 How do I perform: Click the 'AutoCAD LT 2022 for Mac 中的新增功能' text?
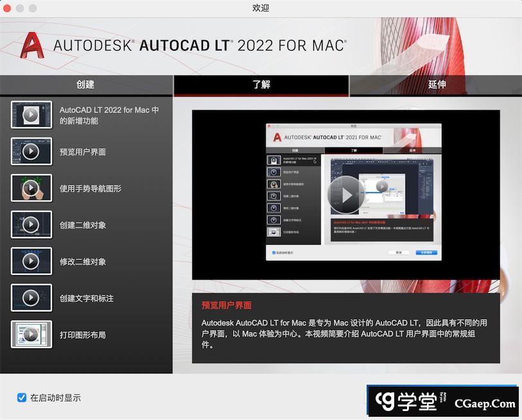(x=109, y=115)
